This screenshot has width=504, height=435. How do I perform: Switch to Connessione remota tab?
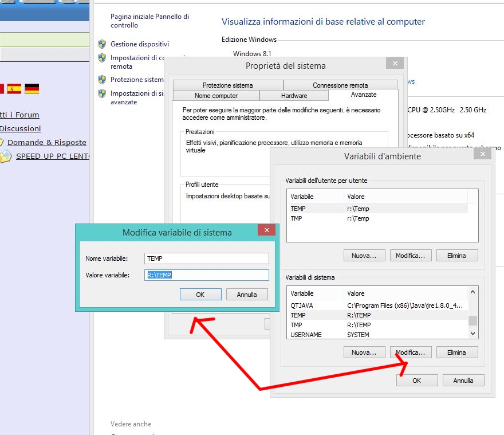(x=340, y=85)
